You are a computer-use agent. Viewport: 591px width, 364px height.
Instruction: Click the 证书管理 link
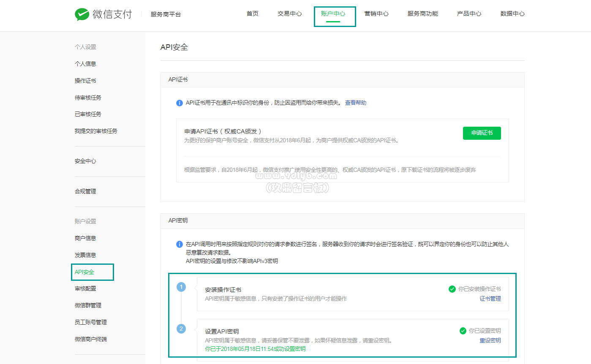(490, 299)
